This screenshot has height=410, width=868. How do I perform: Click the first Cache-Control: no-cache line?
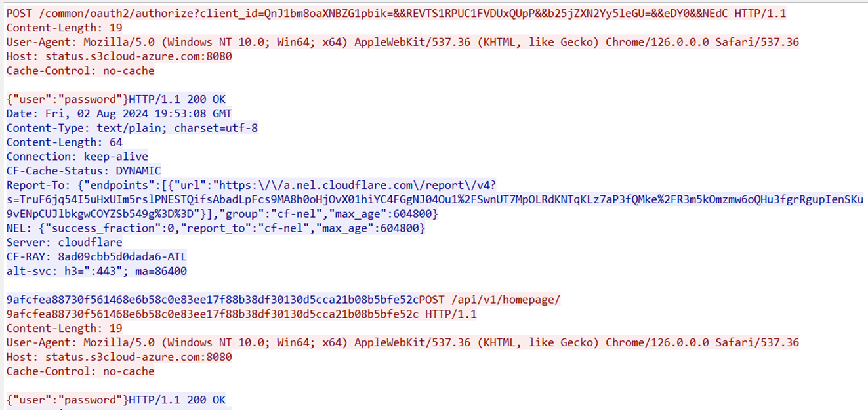pyautogui.click(x=81, y=71)
